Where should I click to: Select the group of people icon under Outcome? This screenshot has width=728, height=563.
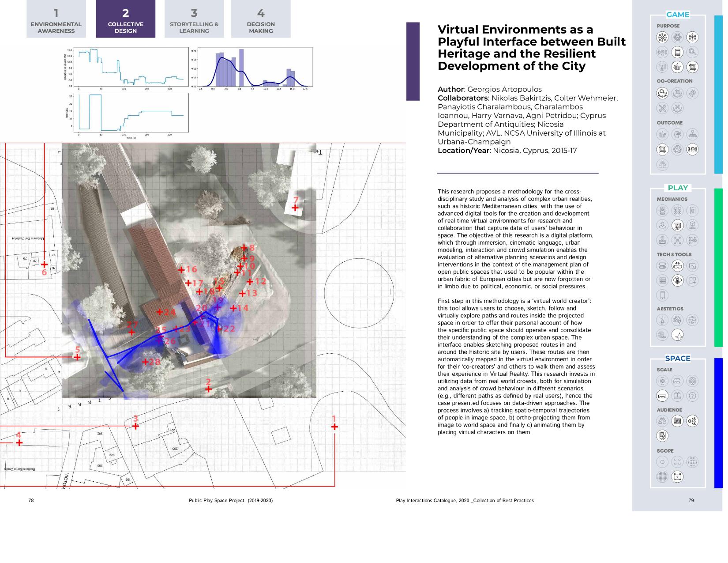point(662,165)
